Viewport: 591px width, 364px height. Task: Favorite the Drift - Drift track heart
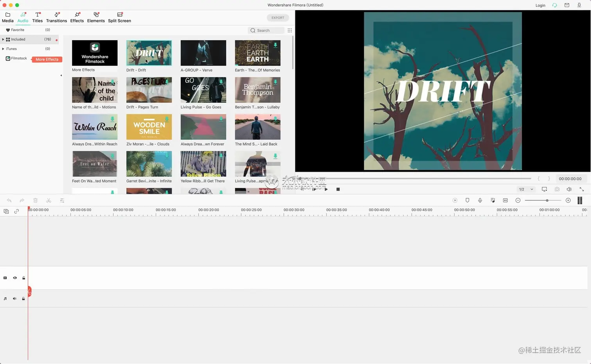pos(132,46)
